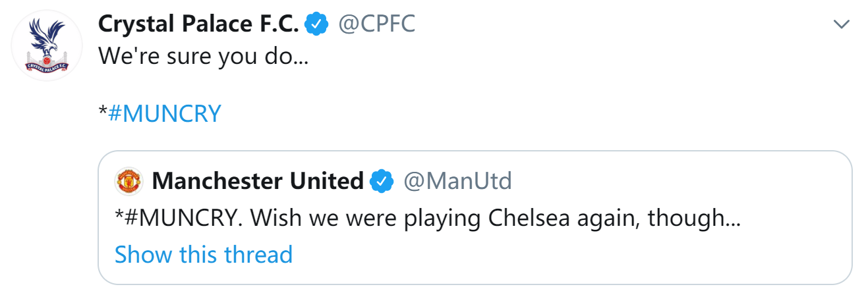Open the Crystal Palace F.C. display name
The width and height of the screenshot is (868, 293).
[200, 25]
